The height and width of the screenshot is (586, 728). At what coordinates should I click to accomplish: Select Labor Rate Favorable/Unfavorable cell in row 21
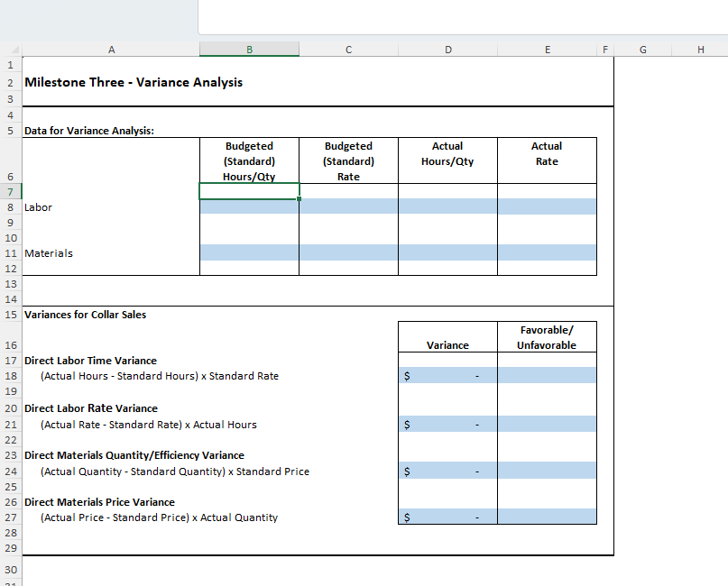tap(547, 424)
